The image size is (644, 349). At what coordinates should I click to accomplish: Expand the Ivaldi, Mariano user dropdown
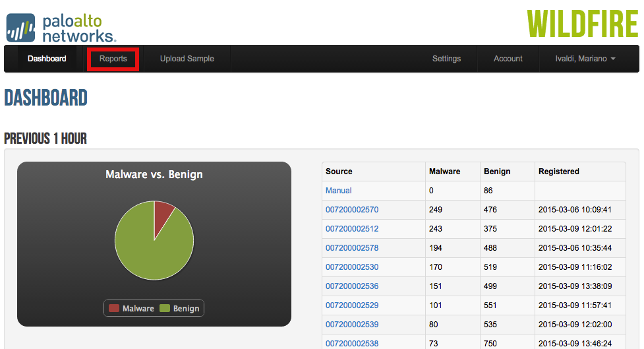pos(585,59)
